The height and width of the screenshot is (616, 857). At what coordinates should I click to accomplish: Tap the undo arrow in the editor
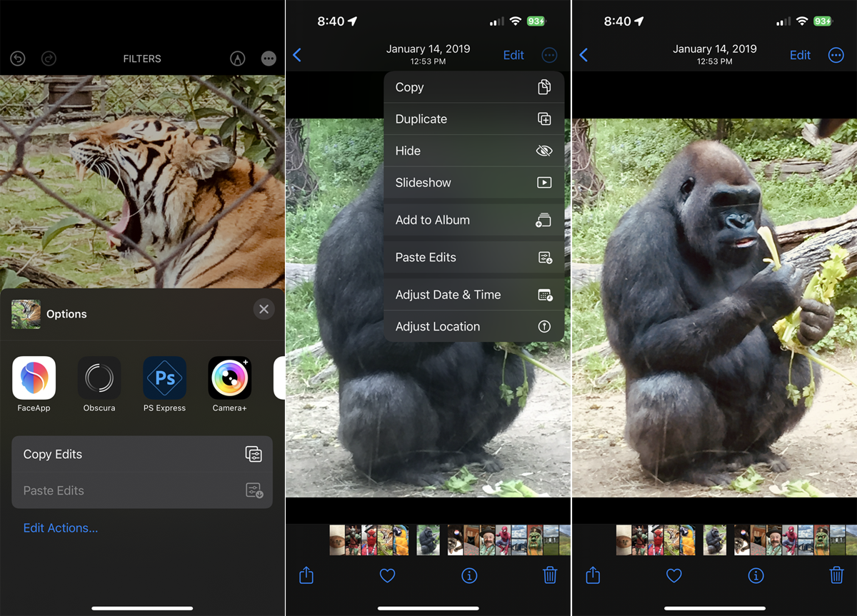(17, 59)
